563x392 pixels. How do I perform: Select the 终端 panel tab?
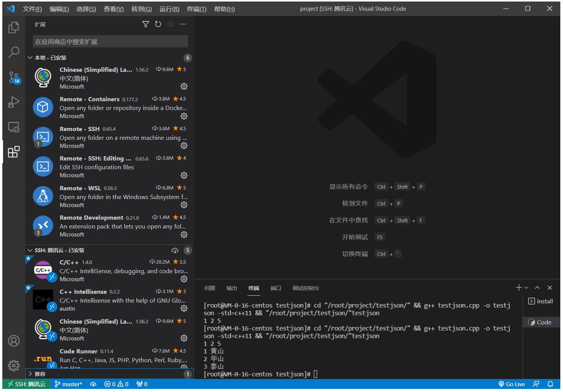pos(254,288)
